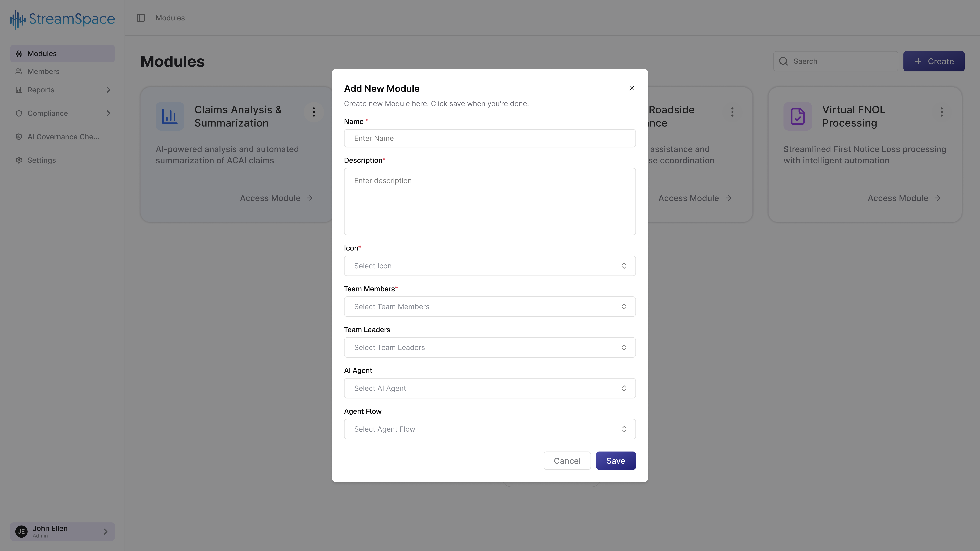Click the StreamSpace logo
The image size is (980, 551).
62,19
